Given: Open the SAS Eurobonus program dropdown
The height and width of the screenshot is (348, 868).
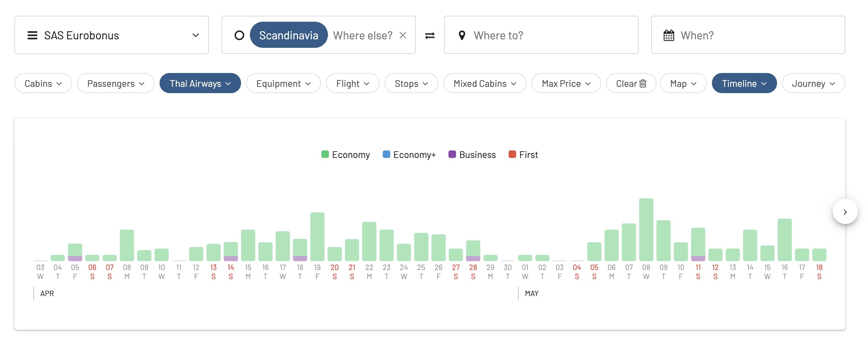Looking at the screenshot, I should click(x=111, y=35).
